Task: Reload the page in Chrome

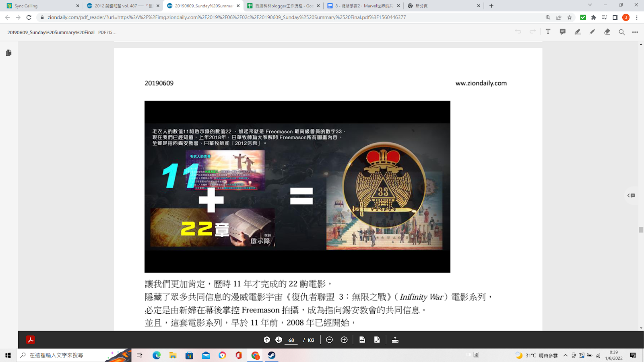Action: point(29,17)
